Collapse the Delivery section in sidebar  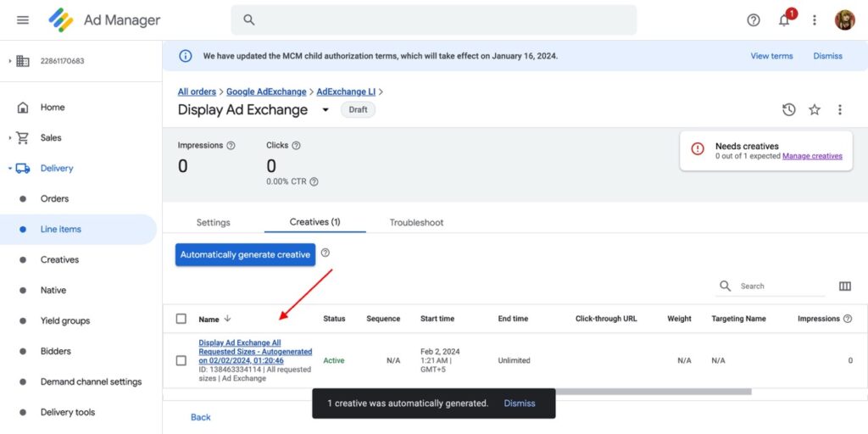click(10, 168)
